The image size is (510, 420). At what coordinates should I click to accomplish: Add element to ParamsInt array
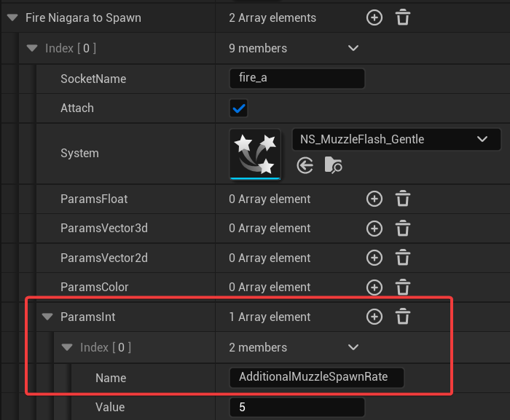pos(374,317)
